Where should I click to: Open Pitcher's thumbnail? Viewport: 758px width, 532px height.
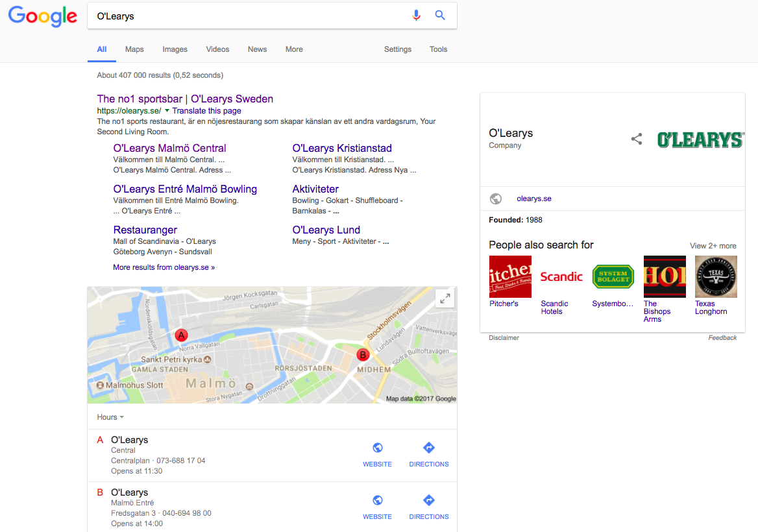pyautogui.click(x=510, y=276)
